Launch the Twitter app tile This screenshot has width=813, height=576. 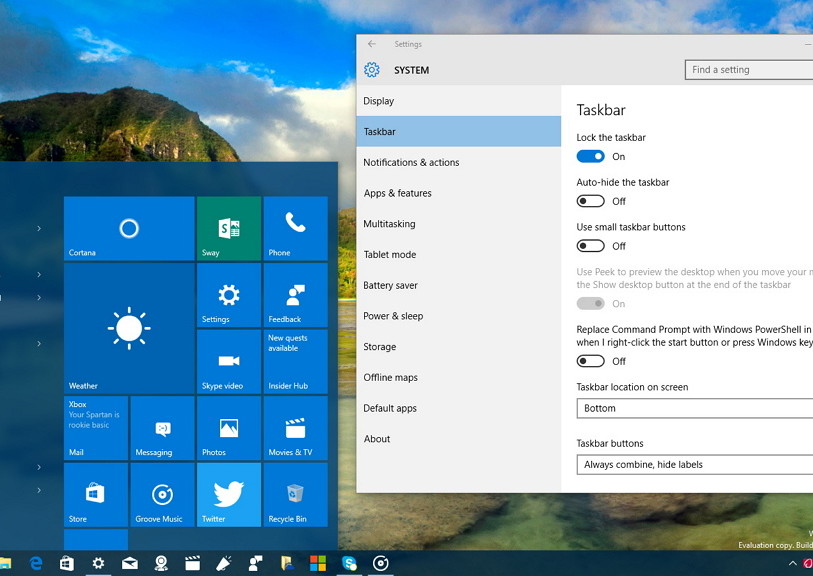point(228,494)
